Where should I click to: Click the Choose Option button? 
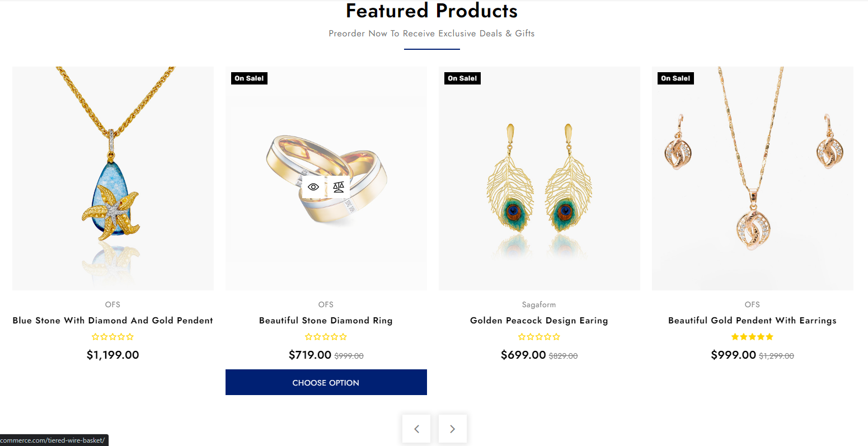click(x=326, y=382)
